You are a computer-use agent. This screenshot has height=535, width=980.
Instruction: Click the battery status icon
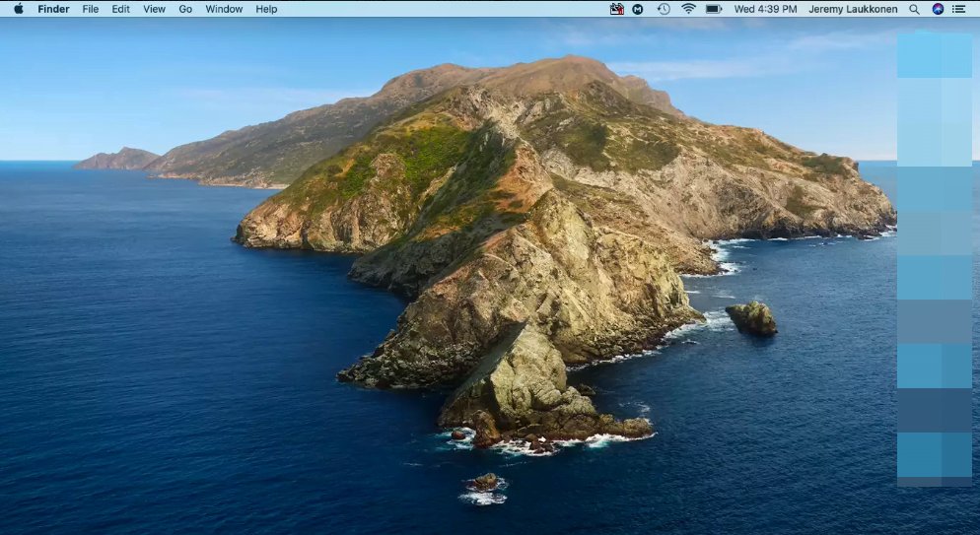coord(714,9)
